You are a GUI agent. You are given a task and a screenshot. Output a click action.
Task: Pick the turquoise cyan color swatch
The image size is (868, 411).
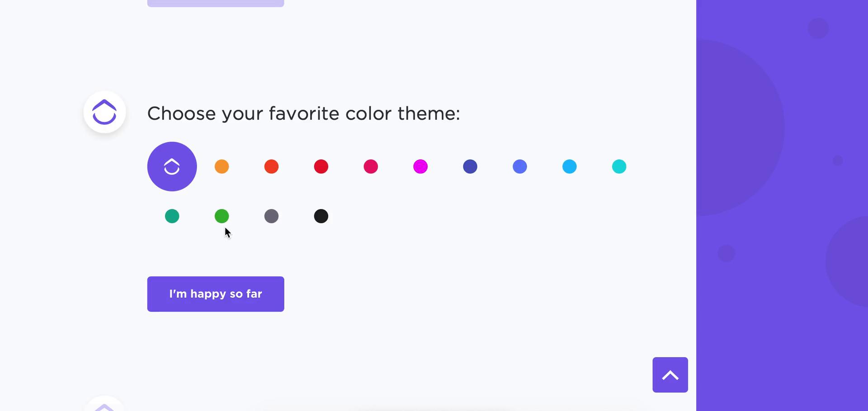[x=619, y=167]
